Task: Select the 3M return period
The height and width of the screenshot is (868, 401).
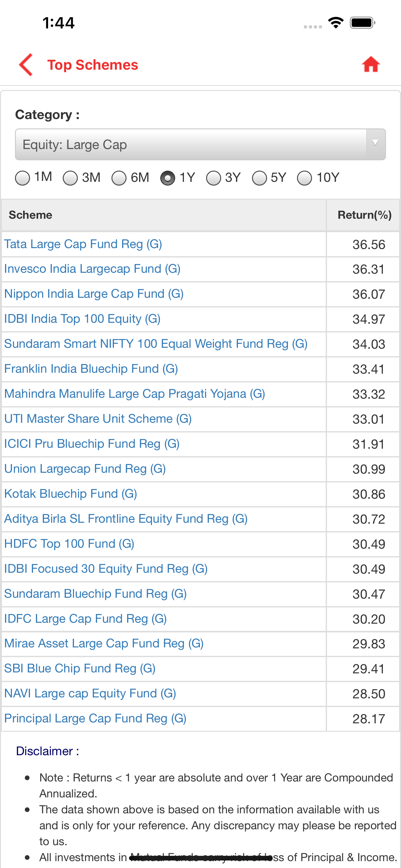Action: click(x=70, y=178)
